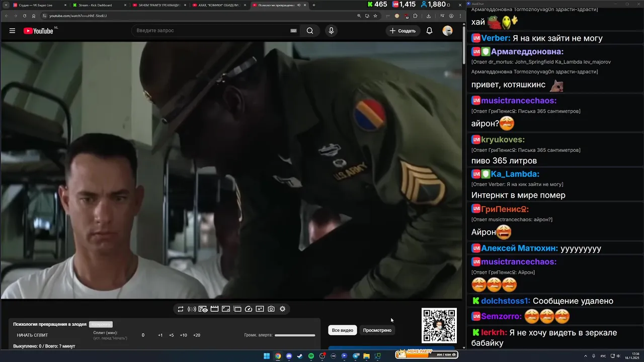Open Discord from the taskbar

[x=289, y=356]
